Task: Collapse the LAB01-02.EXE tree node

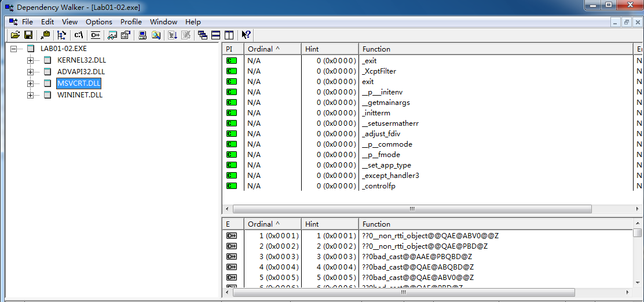Action: pos(13,49)
